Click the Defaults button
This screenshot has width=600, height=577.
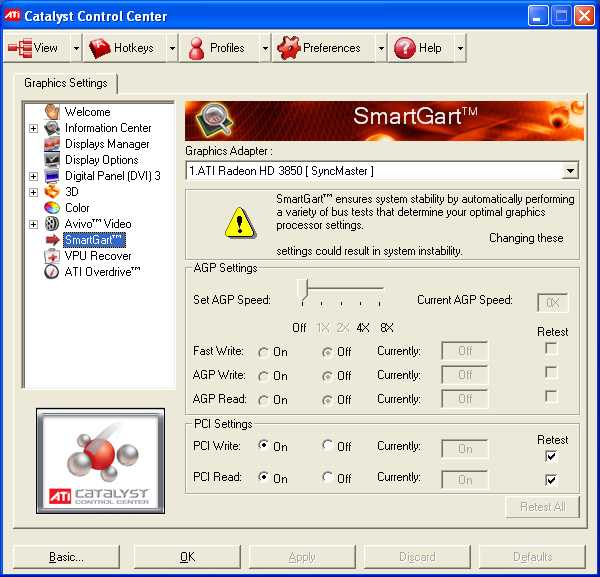[x=532, y=557]
